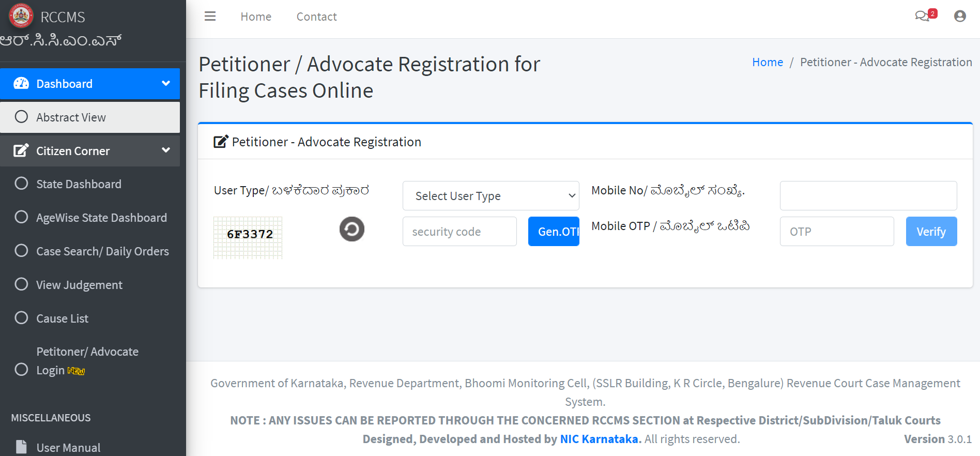The width and height of the screenshot is (980, 456).
Task: Click the Gen.OTP button
Action: coord(554,231)
